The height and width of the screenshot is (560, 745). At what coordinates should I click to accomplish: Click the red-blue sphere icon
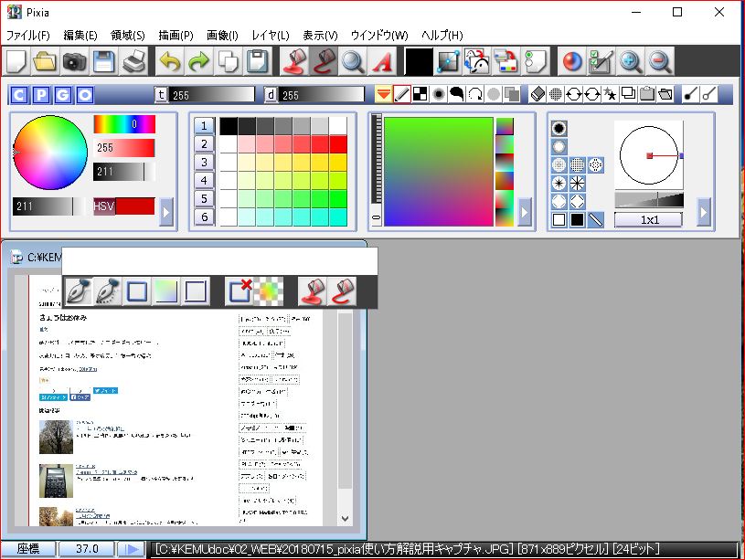click(x=572, y=61)
